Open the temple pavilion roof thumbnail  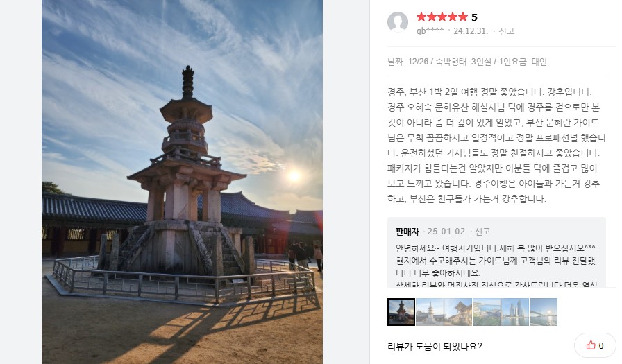coord(458,312)
